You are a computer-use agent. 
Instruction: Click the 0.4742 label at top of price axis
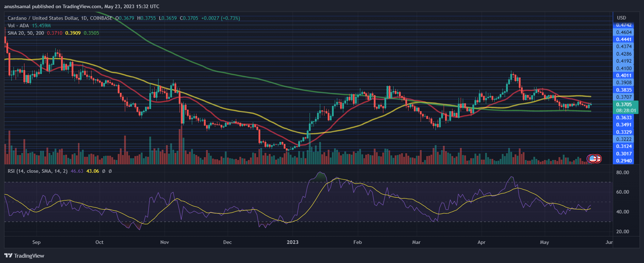(x=624, y=25)
